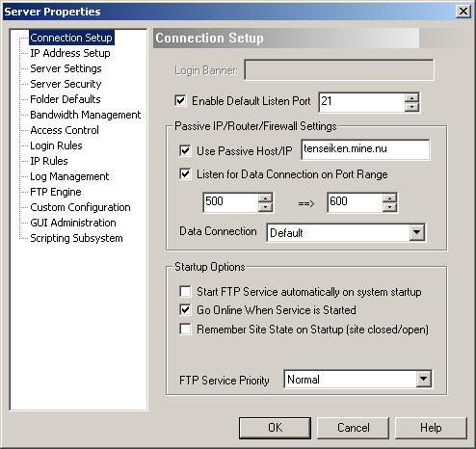Increase the default listen port value
Image resolution: width=476 pixels, height=449 pixels.
411,97
